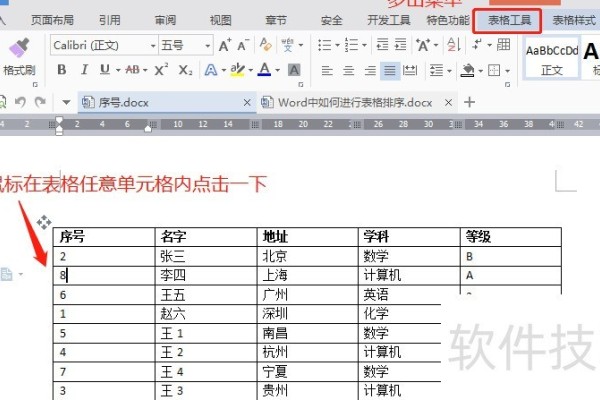Screen dimensions: 600x400
Task: Toggle bold formatting
Action: [62, 70]
